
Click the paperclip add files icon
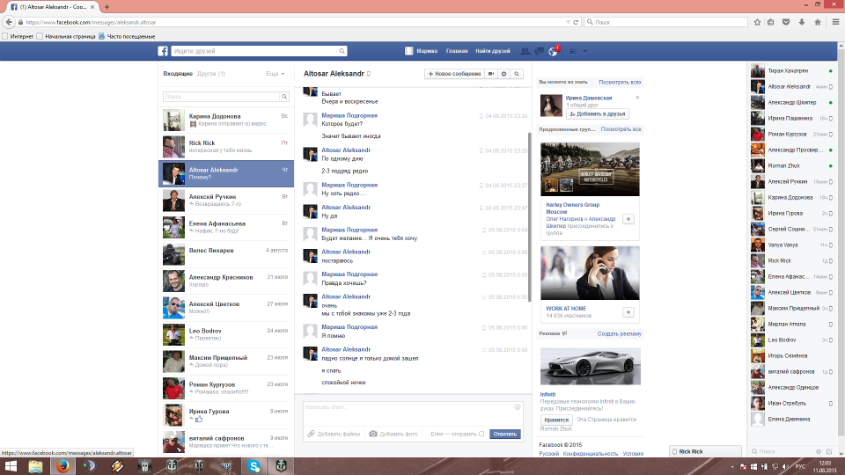(311, 433)
